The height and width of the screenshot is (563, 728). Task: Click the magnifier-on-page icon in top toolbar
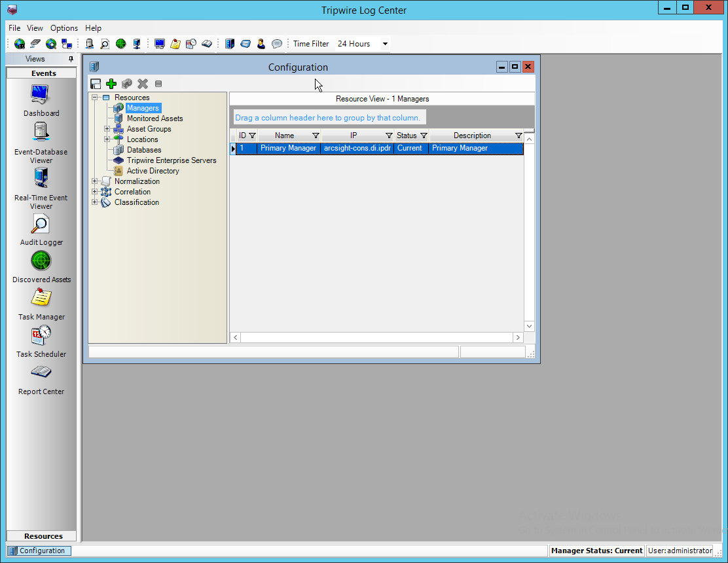[x=105, y=44]
